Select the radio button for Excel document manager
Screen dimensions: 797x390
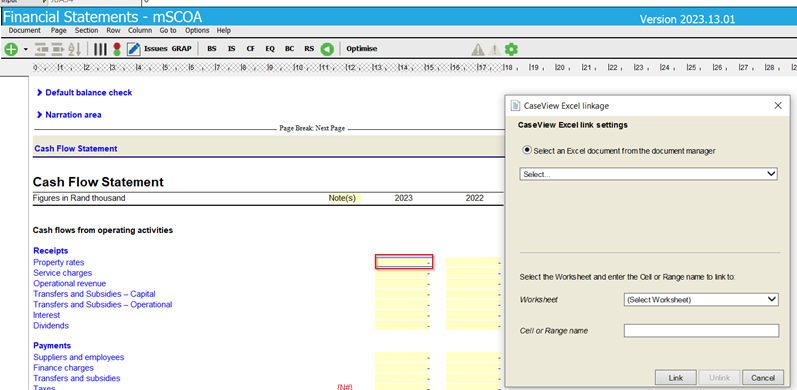click(527, 151)
